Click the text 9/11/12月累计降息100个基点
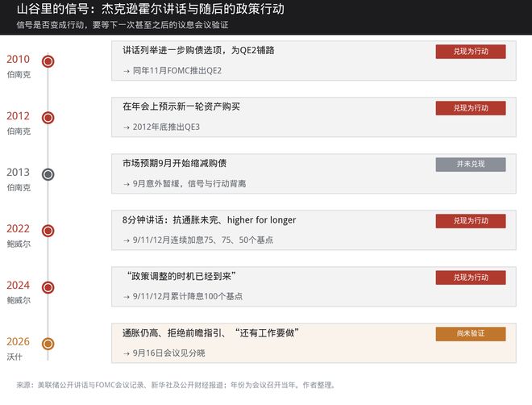 click(188, 296)
